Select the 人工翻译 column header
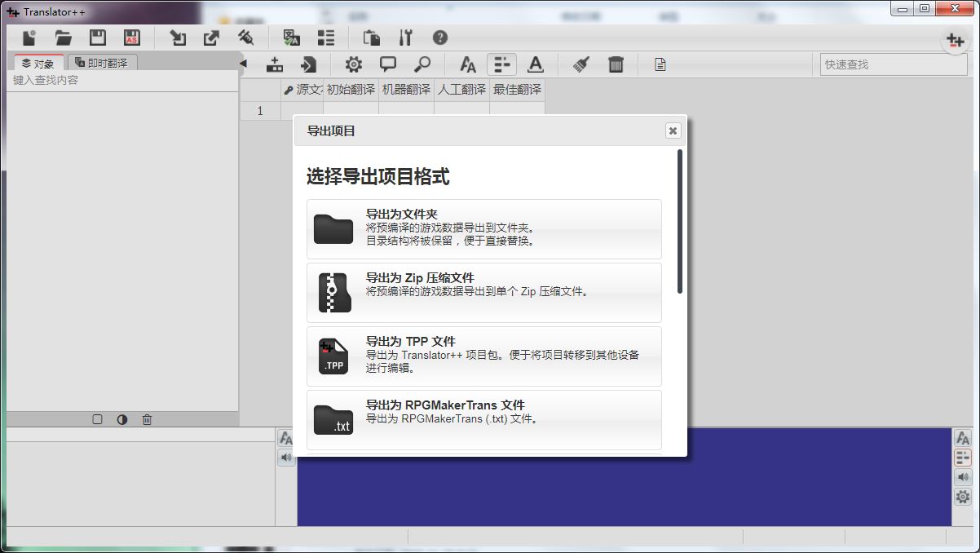 (461, 90)
